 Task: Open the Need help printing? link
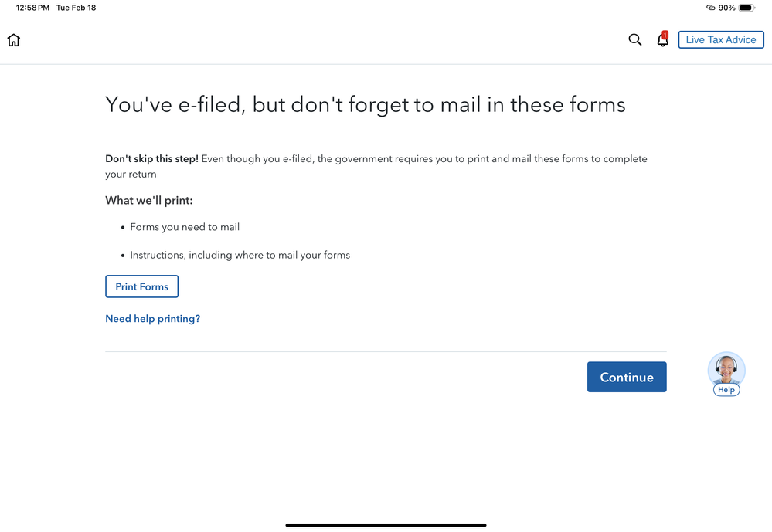pos(153,318)
